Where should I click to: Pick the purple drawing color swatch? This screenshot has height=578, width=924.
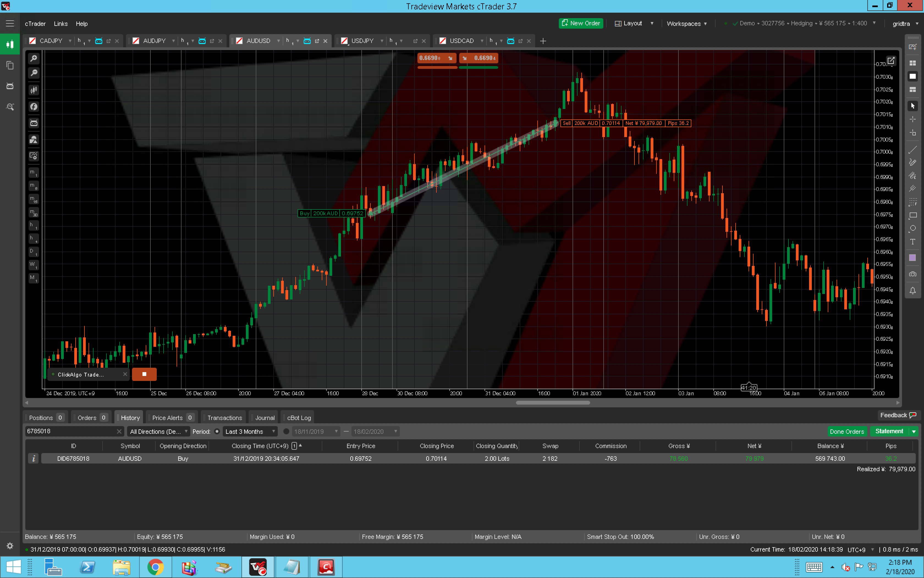pyautogui.click(x=912, y=258)
